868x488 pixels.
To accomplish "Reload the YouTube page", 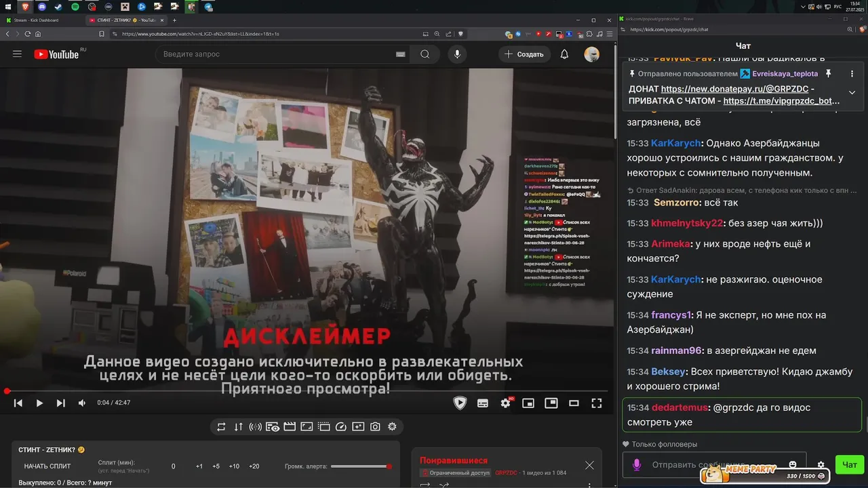I will tap(27, 34).
